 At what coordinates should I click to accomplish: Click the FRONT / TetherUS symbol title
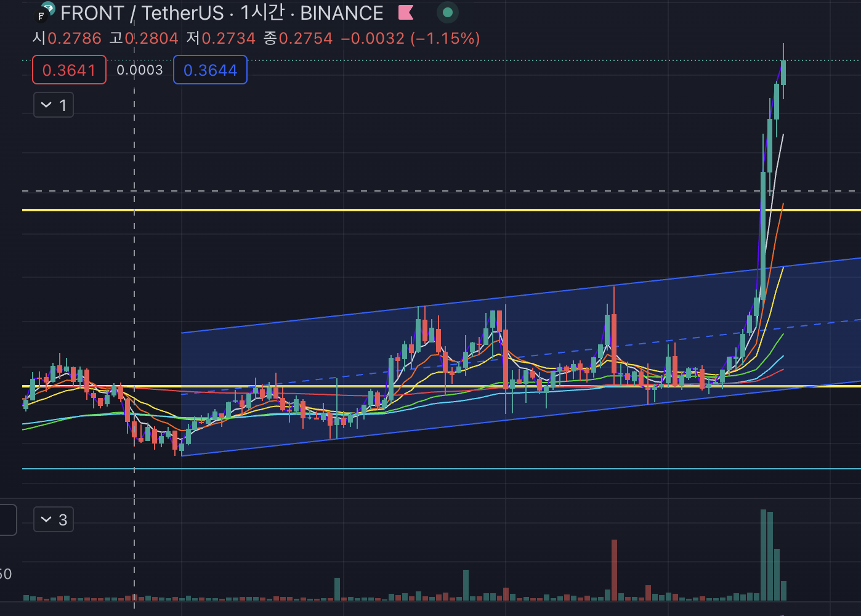click(142, 13)
